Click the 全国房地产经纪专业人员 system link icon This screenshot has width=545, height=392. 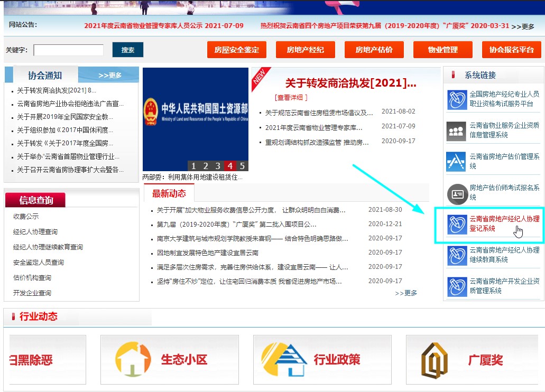457,99
